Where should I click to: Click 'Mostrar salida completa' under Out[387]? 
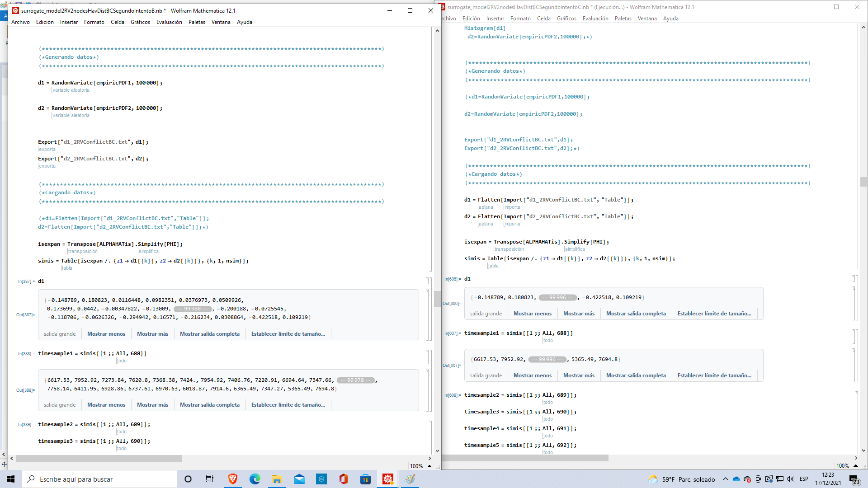pos(210,334)
